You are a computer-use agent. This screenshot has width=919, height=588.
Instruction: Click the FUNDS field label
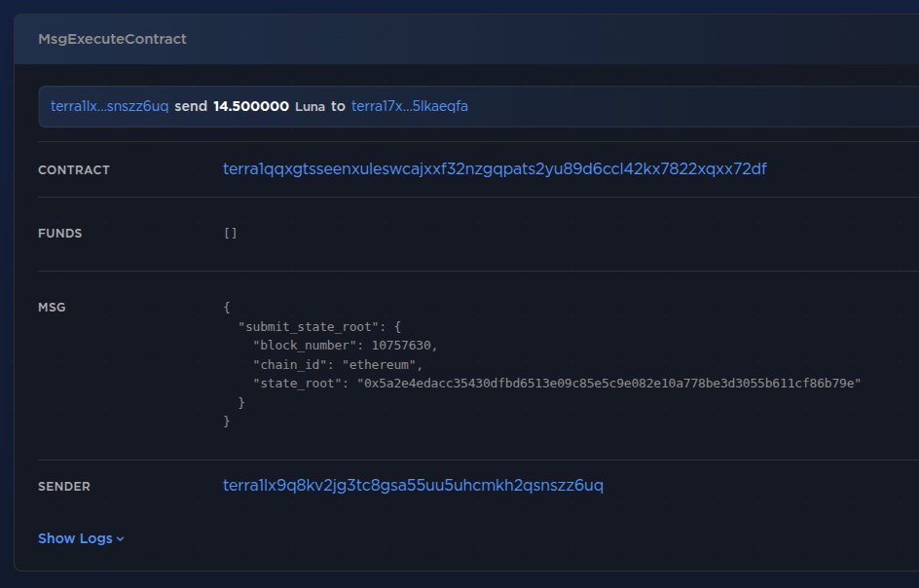coord(59,234)
